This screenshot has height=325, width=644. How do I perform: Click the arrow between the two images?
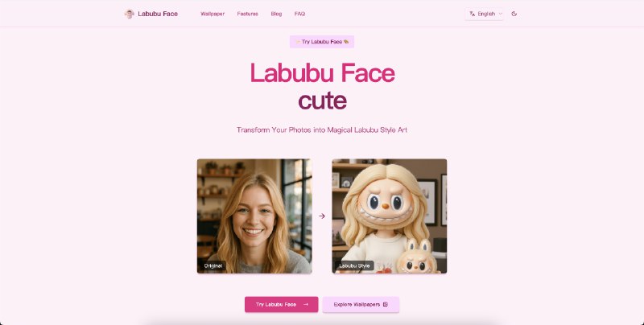click(x=322, y=216)
